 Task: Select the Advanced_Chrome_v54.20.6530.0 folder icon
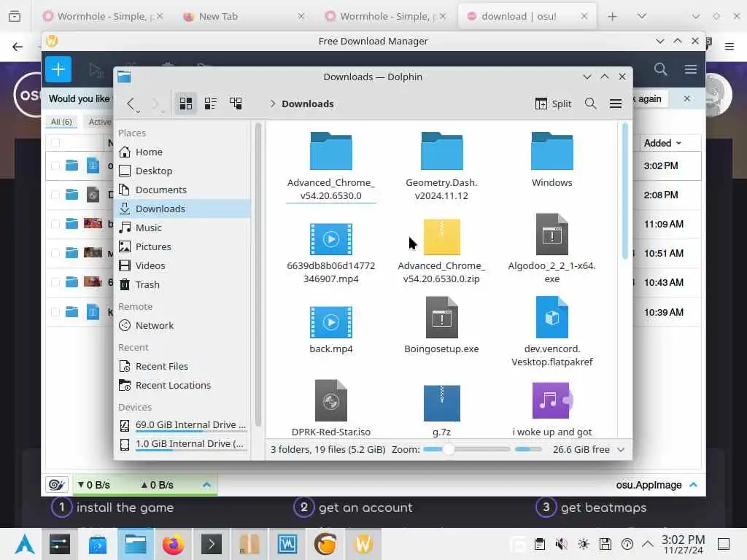pyautogui.click(x=331, y=152)
